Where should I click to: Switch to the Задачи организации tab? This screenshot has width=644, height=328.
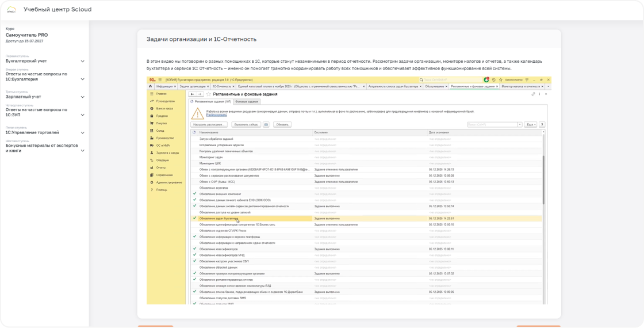click(x=193, y=87)
